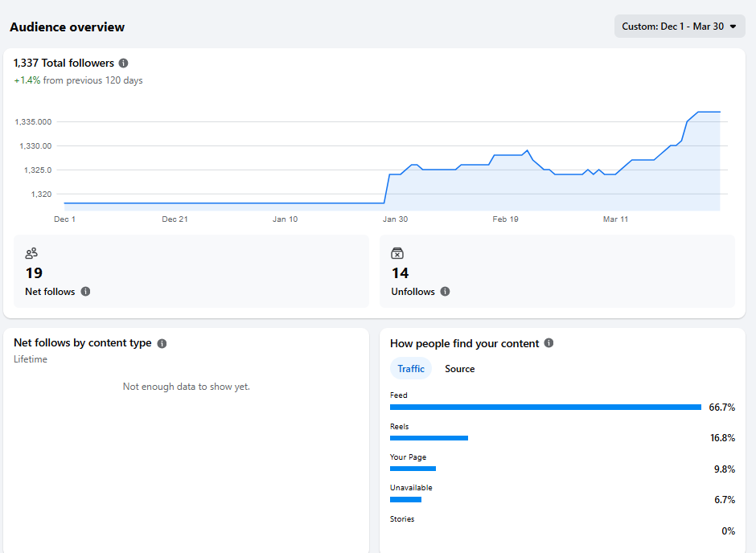Click the Reels traffic bar

click(429, 438)
